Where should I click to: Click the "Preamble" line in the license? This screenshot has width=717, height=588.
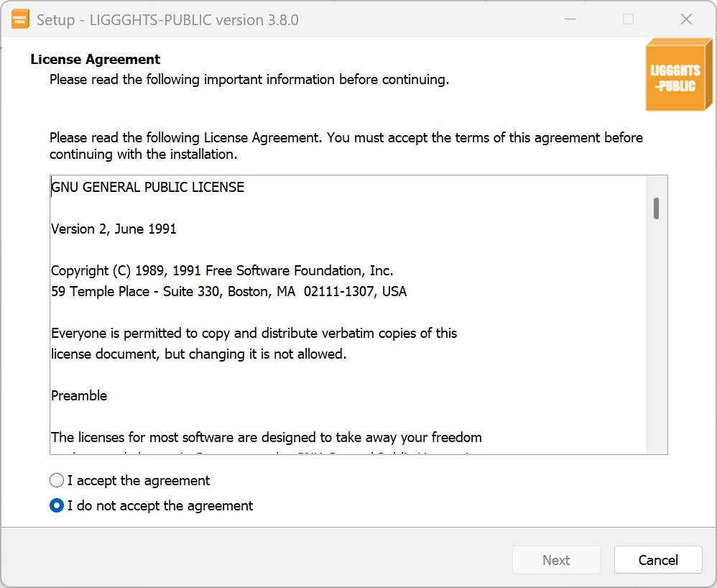(x=79, y=396)
